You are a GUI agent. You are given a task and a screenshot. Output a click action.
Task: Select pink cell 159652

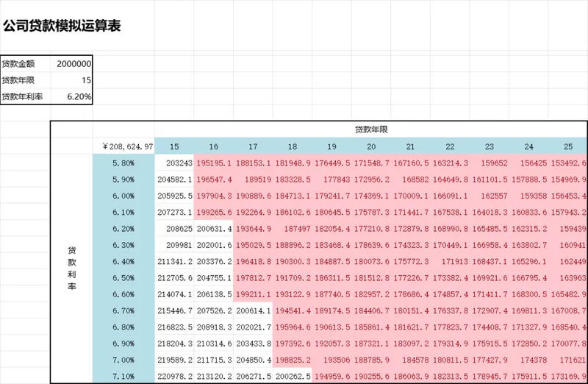pyautogui.click(x=490, y=163)
